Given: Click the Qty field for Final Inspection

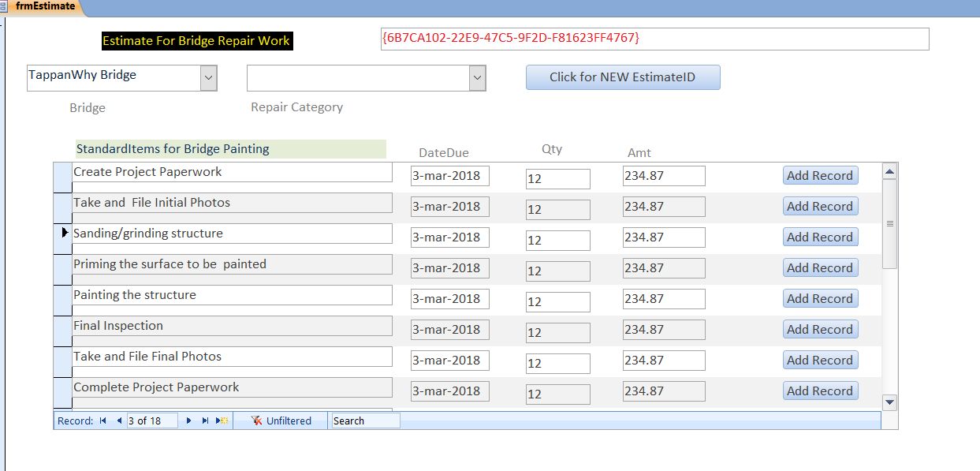Looking at the screenshot, I should pos(558,331).
